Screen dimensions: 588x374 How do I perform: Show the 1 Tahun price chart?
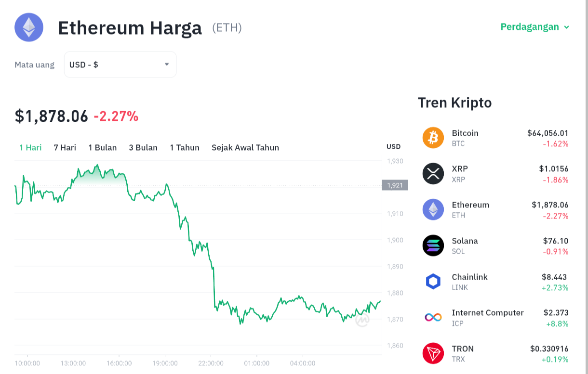(x=185, y=147)
